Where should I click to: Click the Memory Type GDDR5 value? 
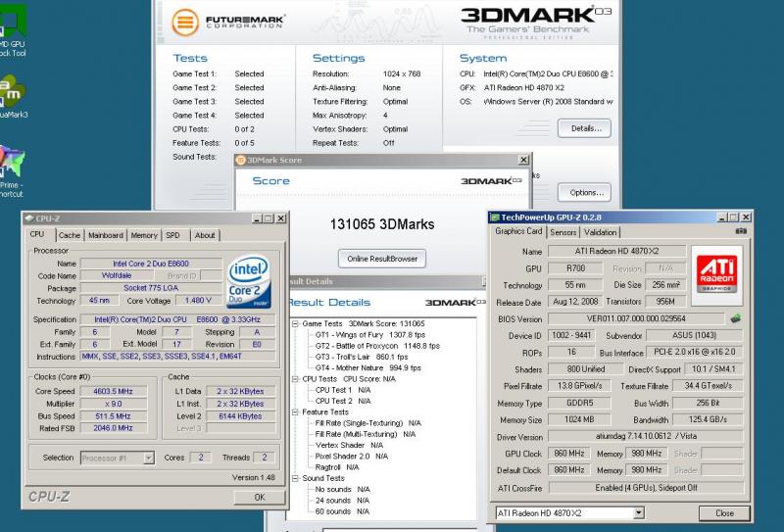[x=579, y=403]
